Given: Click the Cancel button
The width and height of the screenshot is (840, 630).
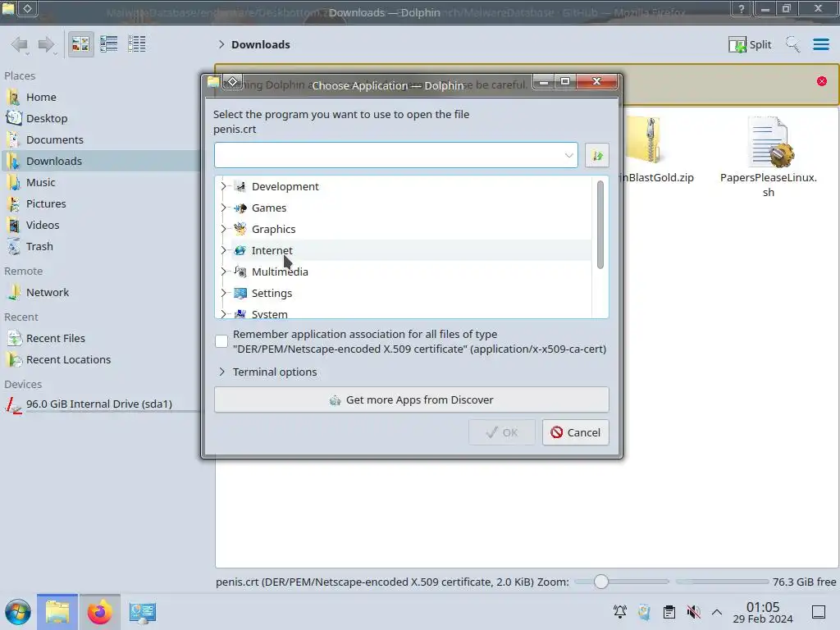Looking at the screenshot, I should point(575,432).
